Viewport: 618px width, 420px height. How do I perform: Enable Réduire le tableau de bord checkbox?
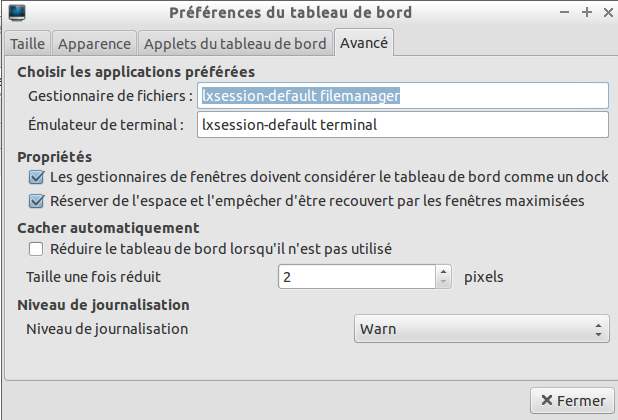pos(36,249)
